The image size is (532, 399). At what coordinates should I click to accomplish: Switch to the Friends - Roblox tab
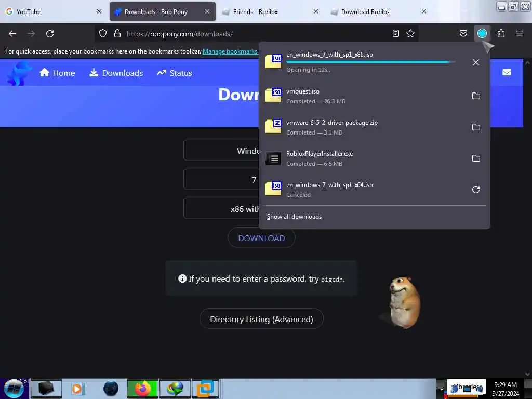271,12
